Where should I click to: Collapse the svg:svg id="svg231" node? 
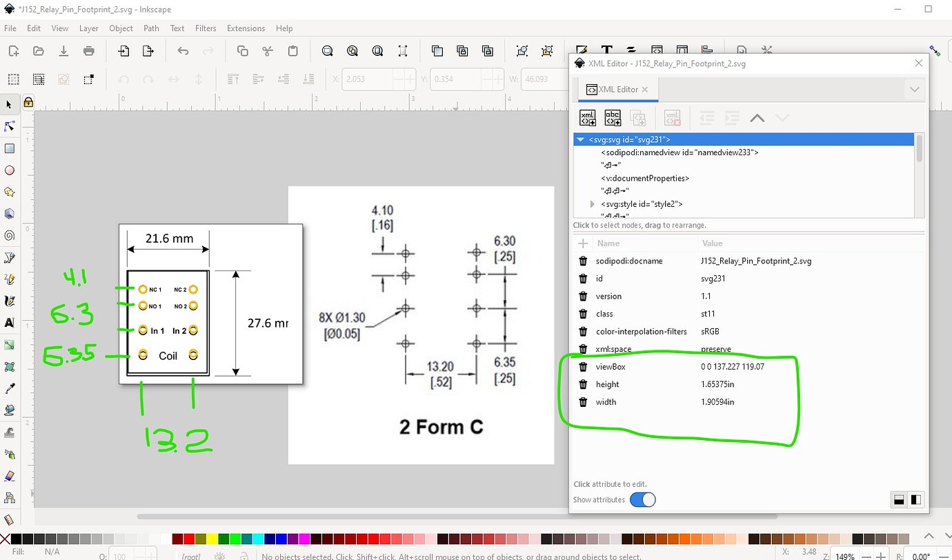[x=580, y=139]
